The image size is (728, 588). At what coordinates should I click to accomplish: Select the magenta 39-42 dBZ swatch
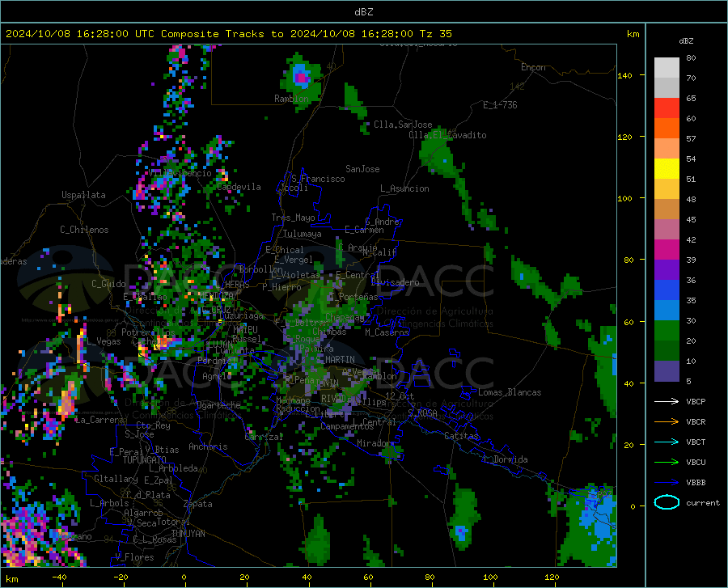coord(667,250)
